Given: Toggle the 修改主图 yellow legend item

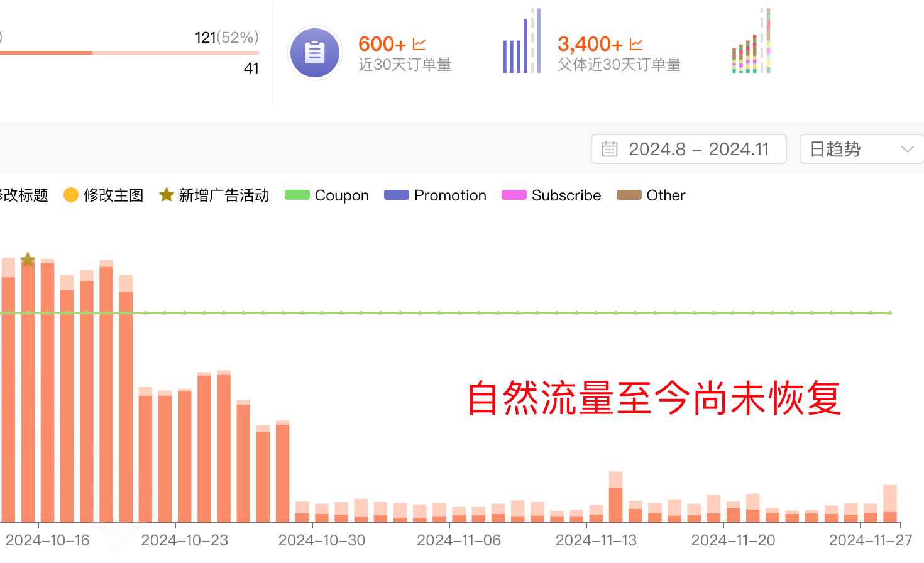Looking at the screenshot, I should (x=104, y=195).
